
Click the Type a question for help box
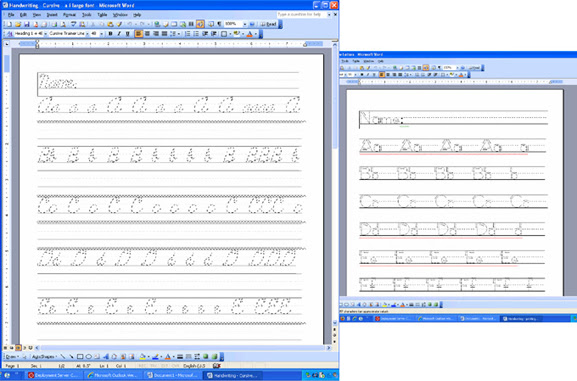coord(301,14)
